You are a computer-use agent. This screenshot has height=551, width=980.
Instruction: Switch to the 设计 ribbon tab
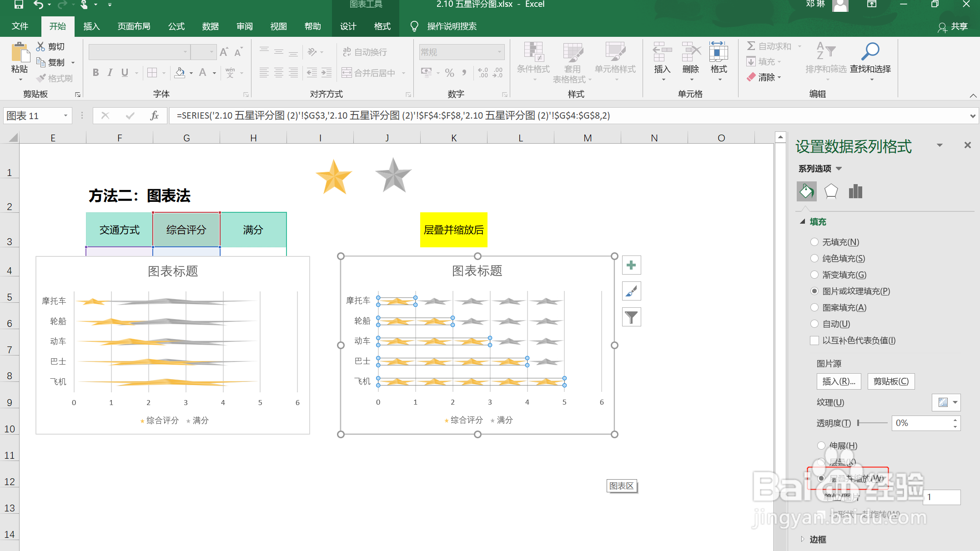point(347,26)
